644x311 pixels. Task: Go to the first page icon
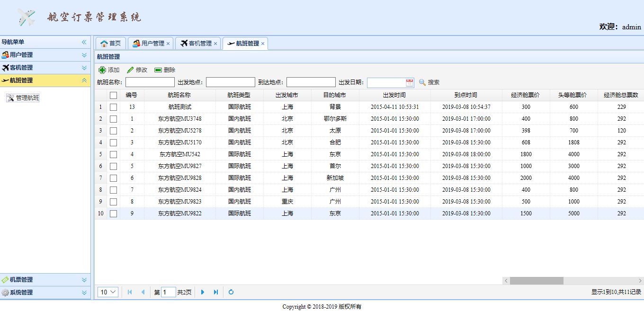(x=130, y=292)
